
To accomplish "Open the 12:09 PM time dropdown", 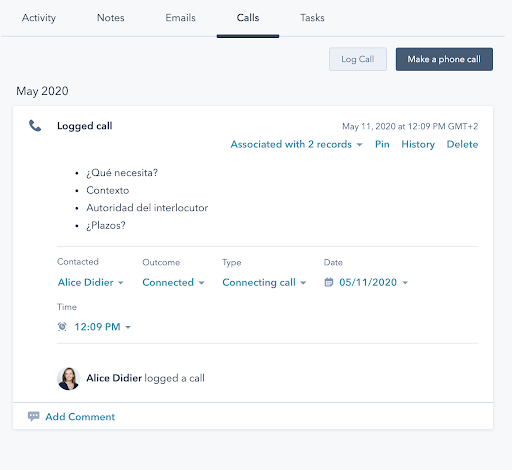I will (x=102, y=327).
